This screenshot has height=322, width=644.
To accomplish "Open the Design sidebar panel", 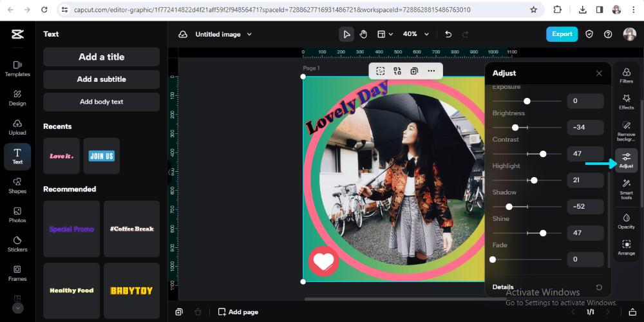I will point(17,98).
